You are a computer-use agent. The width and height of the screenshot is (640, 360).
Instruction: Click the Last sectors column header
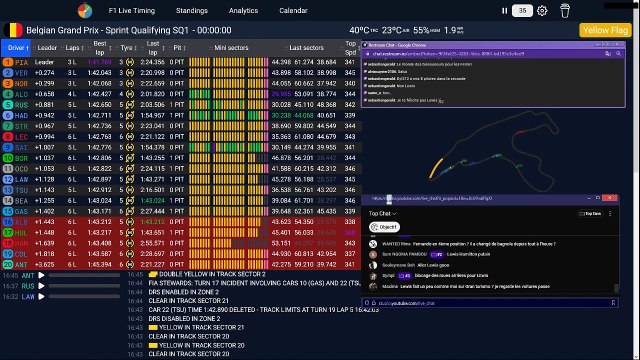tap(306, 48)
